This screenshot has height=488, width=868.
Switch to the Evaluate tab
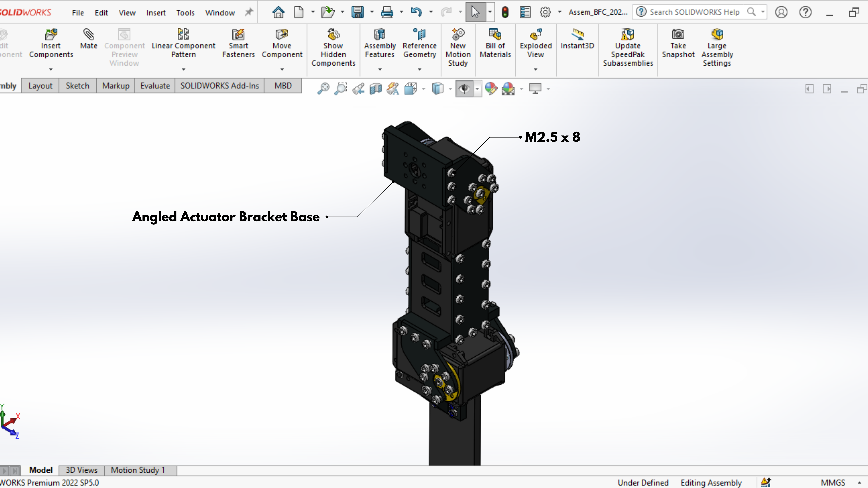pos(155,86)
